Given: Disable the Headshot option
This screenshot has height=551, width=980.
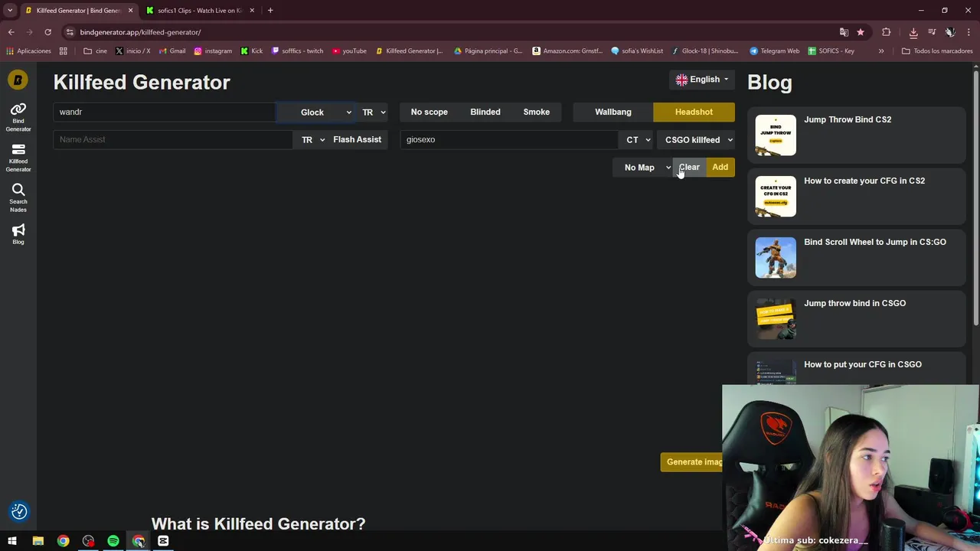Looking at the screenshot, I should click(x=694, y=112).
